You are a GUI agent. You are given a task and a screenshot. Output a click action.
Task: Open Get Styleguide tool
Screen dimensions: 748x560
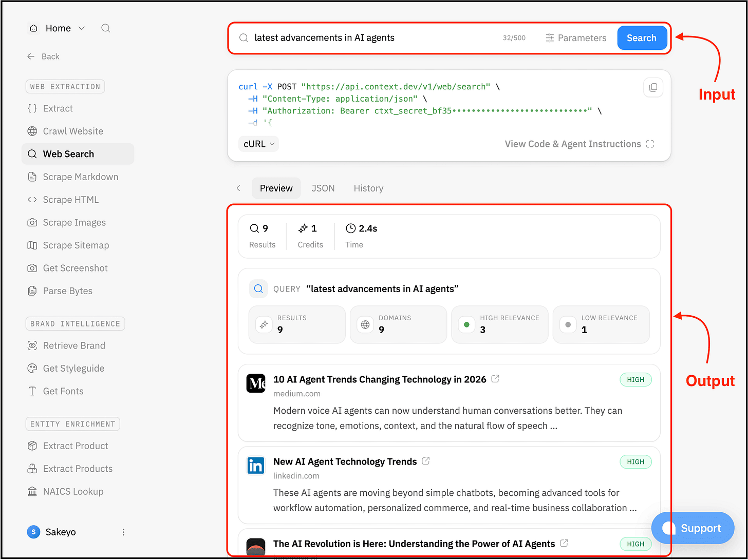click(78, 368)
